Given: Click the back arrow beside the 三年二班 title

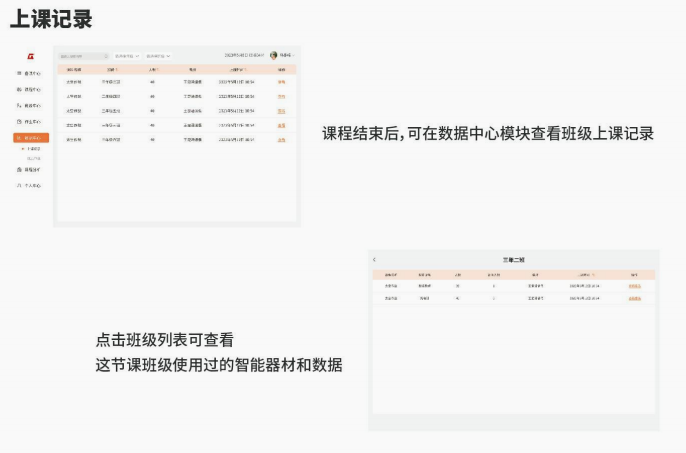Looking at the screenshot, I should [x=374, y=260].
